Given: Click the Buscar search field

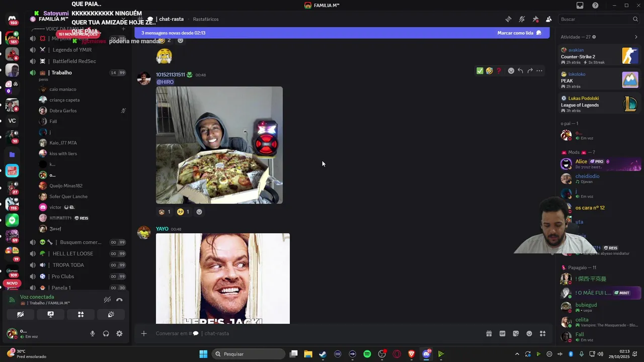Looking at the screenshot, I should pos(599,19).
